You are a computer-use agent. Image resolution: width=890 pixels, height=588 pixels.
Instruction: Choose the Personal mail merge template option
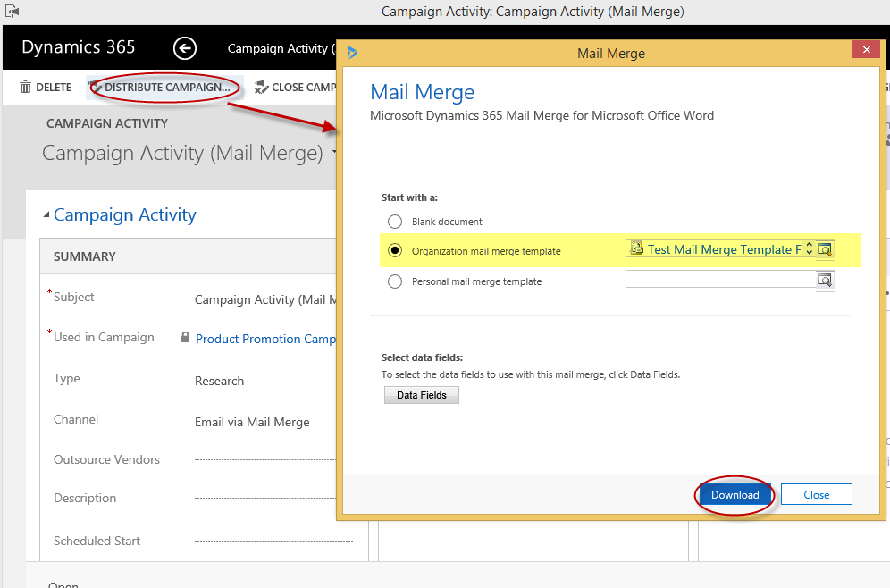[x=394, y=281]
